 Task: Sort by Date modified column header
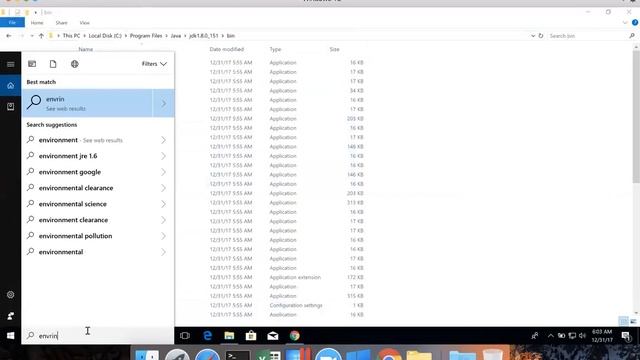pyautogui.click(x=227, y=49)
